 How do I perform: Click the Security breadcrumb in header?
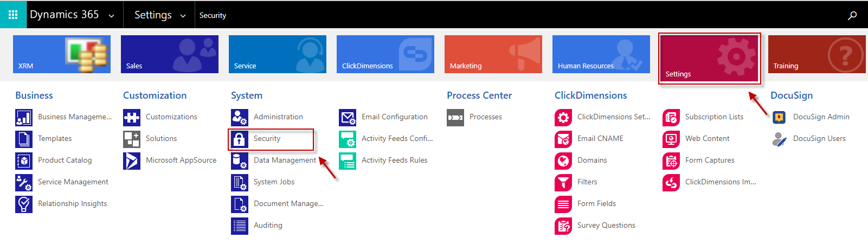click(213, 15)
